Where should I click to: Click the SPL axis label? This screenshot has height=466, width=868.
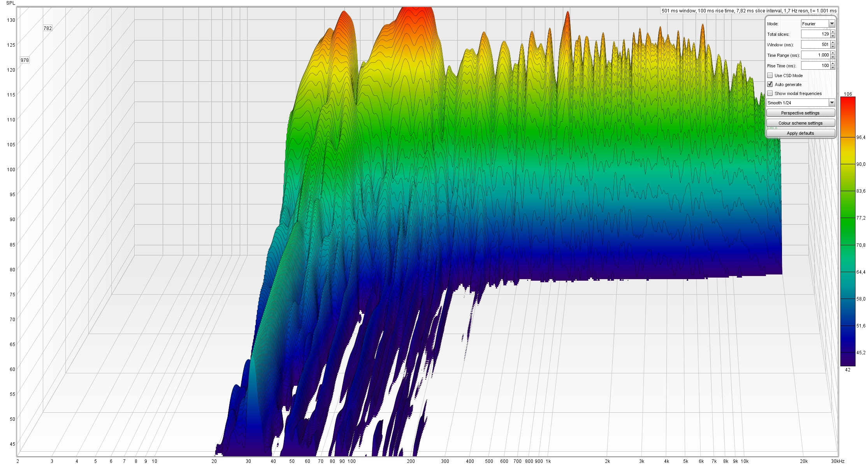[x=11, y=3]
